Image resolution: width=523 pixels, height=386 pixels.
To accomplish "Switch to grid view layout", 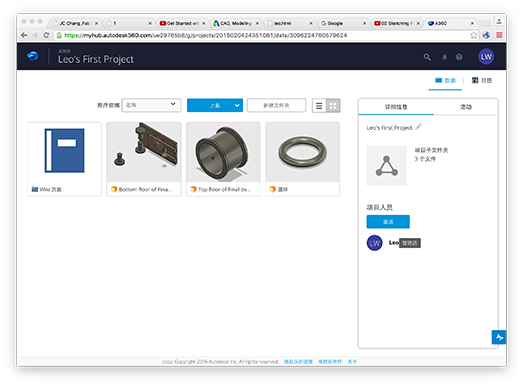I will tap(333, 106).
